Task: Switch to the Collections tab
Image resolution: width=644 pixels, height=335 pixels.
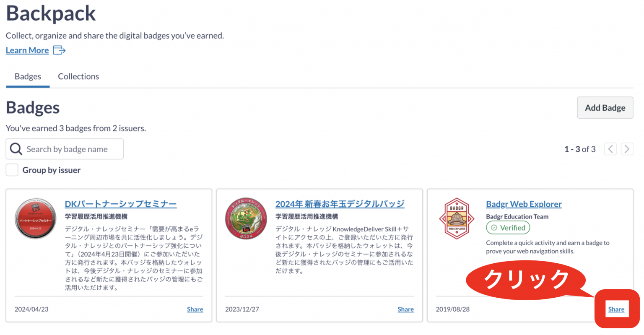Action: pyautogui.click(x=78, y=76)
